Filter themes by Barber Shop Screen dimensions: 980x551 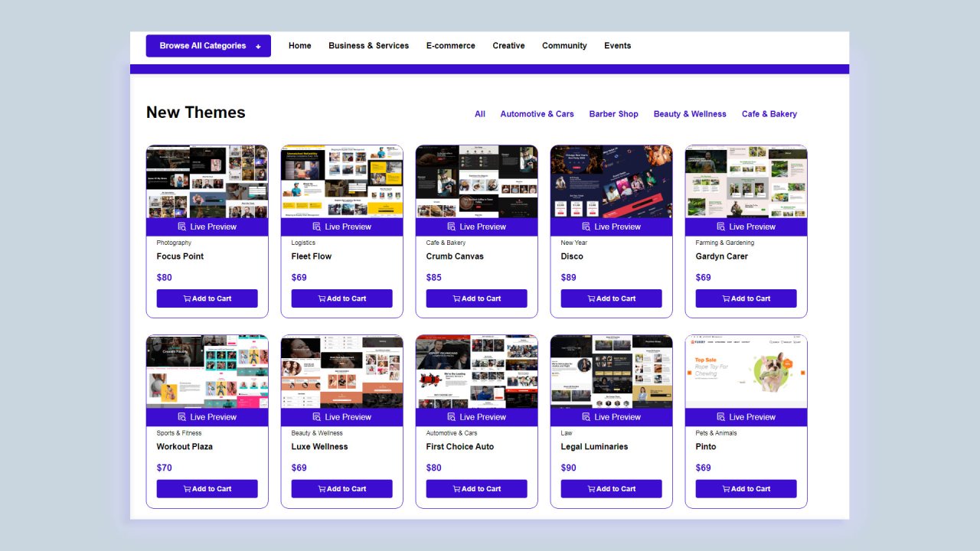613,114
